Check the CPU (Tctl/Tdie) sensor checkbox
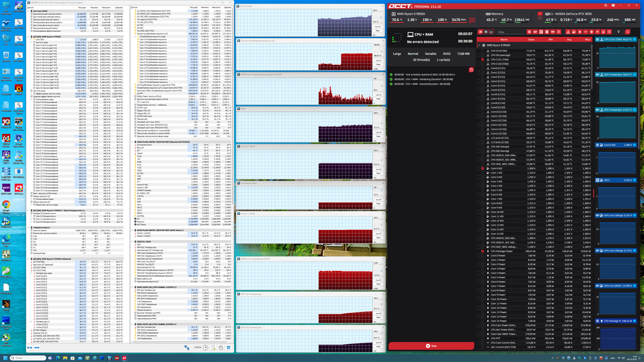The height and width of the screenshot is (362, 644). point(483,51)
